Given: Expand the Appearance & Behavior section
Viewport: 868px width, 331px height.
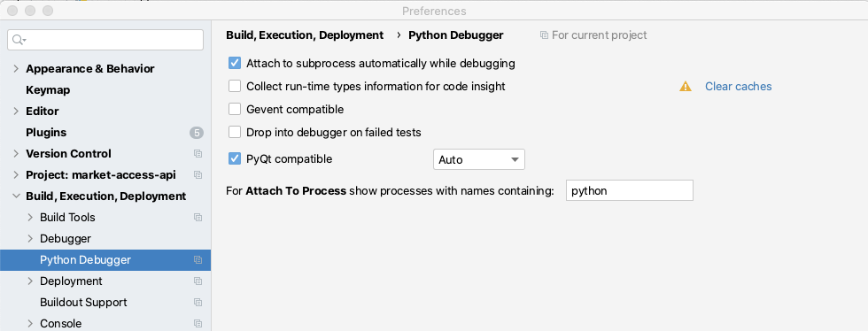Looking at the screenshot, I should coord(16,69).
